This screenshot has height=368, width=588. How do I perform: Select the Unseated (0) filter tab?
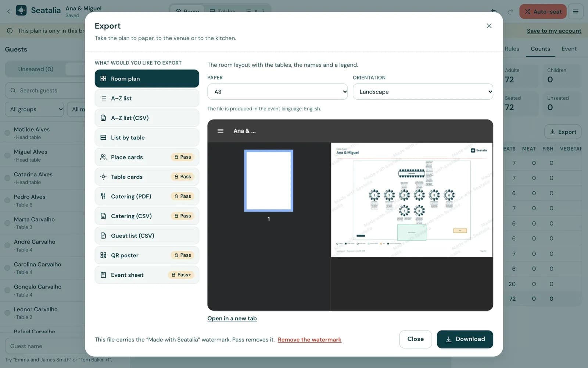(36, 69)
